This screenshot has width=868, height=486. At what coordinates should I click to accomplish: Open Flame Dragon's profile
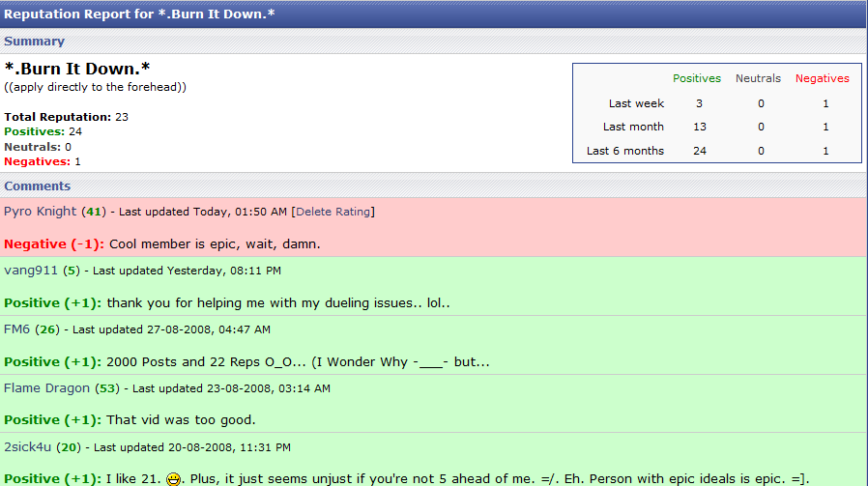(x=46, y=388)
